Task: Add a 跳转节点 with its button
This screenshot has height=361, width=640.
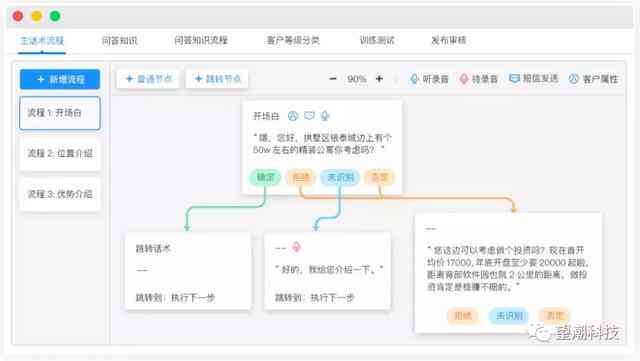Action: pyautogui.click(x=217, y=79)
